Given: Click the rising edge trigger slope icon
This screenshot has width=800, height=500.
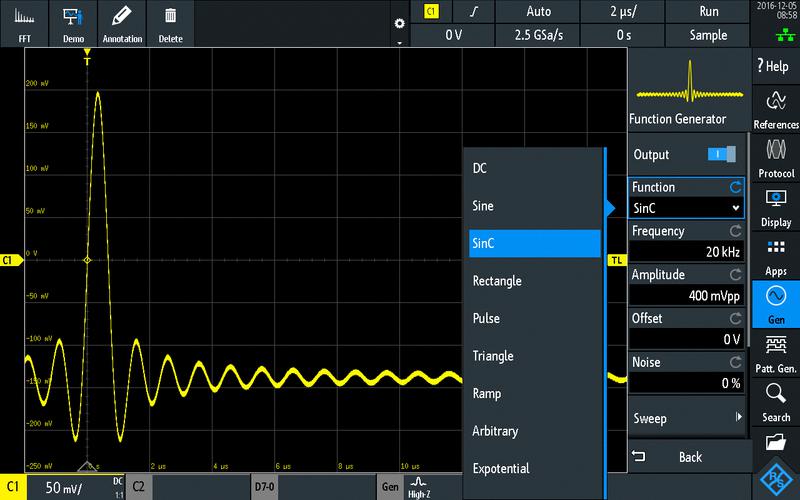Looking at the screenshot, I should tap(474, 12).
